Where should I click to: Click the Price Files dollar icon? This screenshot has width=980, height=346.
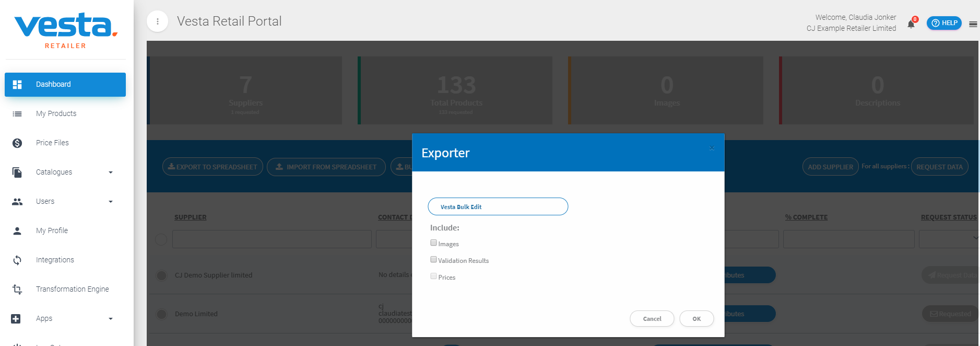[x=17, y=143]
